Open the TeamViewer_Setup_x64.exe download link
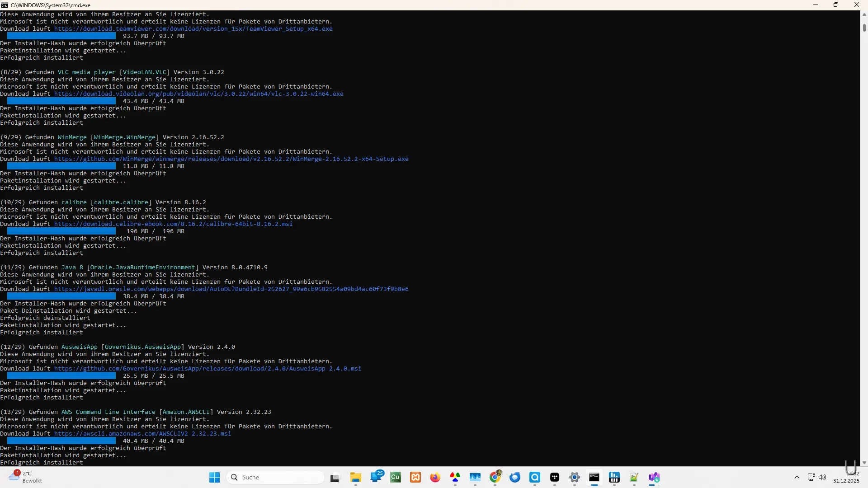 tap(193, 29)
